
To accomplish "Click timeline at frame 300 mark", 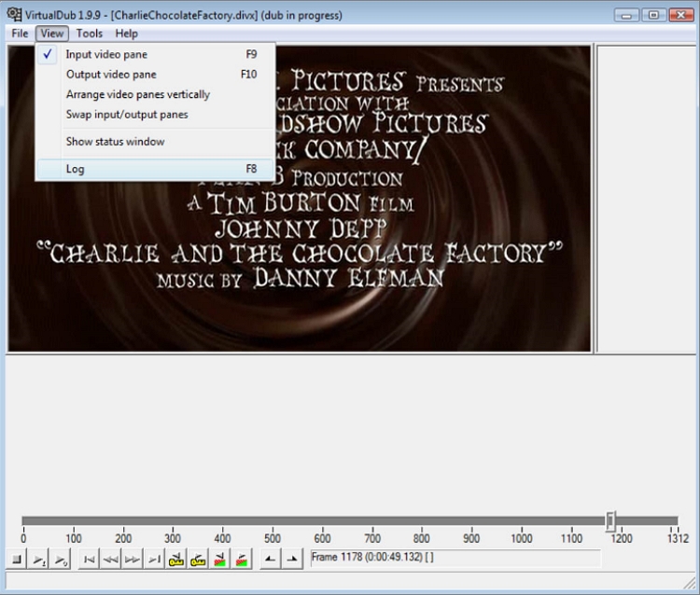I will coord(173,520).
